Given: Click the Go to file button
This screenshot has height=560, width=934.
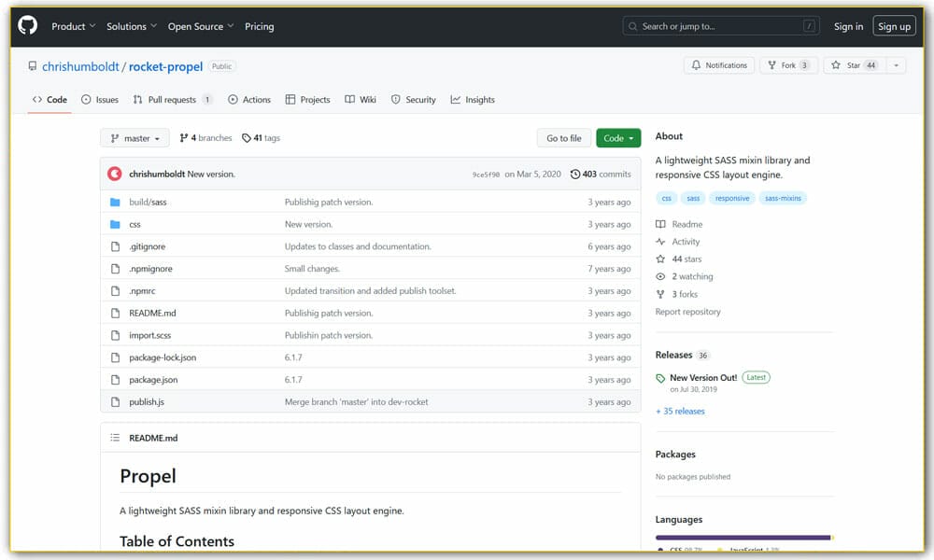Looking at the screenshot, I should coord(563,138).
